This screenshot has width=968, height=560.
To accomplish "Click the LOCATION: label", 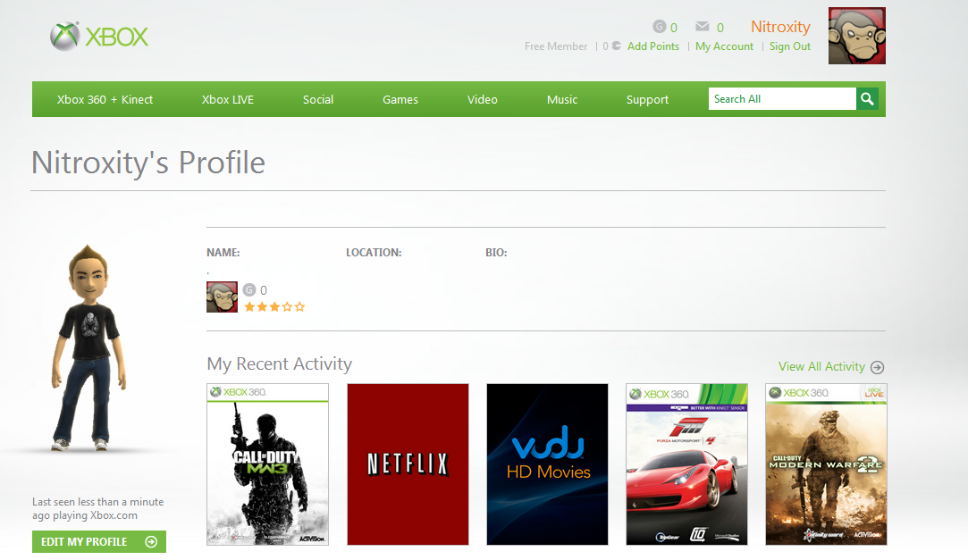I will 374,252.
